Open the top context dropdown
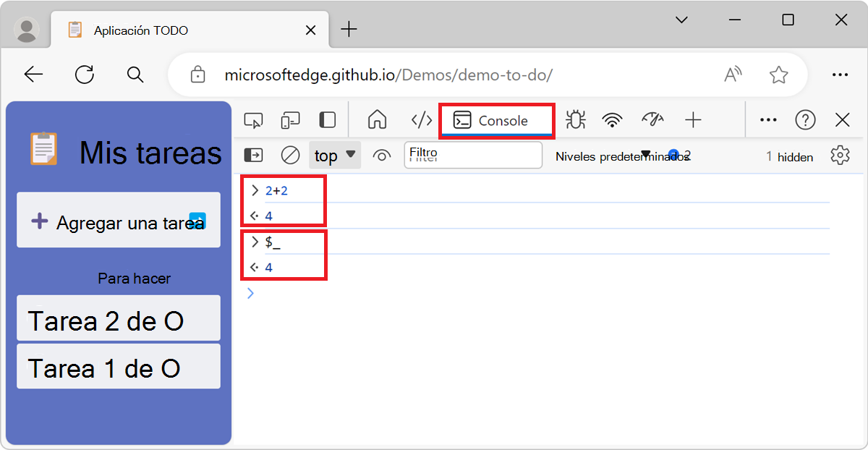868x450 pixels. [x=335, y=156]
